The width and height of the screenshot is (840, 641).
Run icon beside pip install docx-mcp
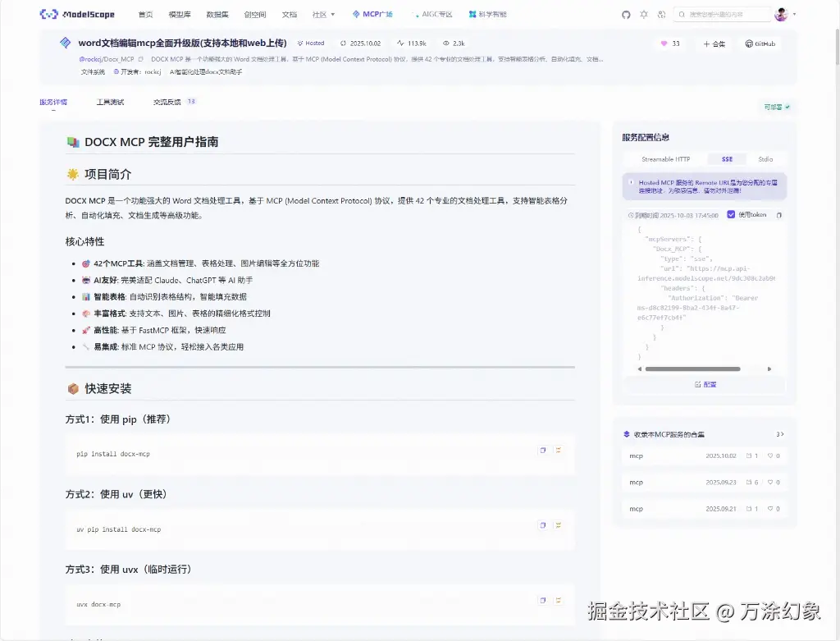[x=558, y=451]
